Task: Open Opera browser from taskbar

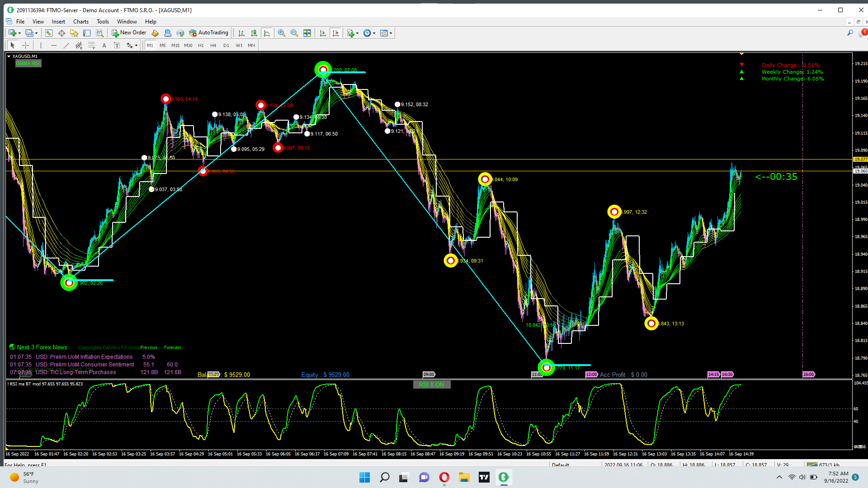Action: pyautogui.click(x=444, y=477)
